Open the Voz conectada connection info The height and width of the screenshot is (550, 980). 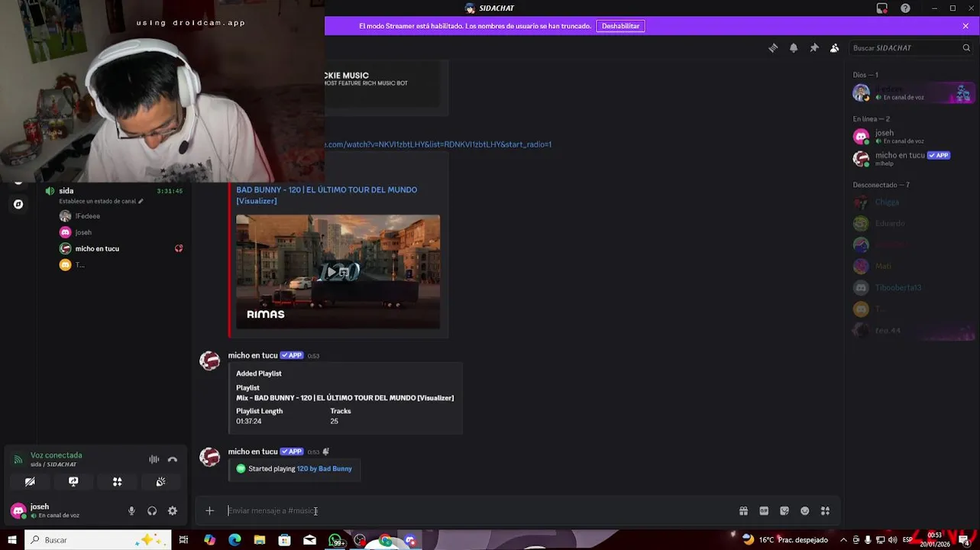tap(56, 455)
